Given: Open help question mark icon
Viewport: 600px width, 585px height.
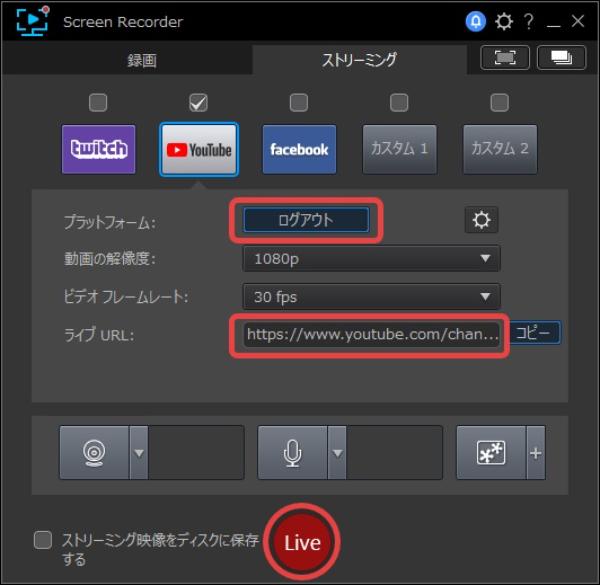Looking at the screenshot, I should (529, 21).
